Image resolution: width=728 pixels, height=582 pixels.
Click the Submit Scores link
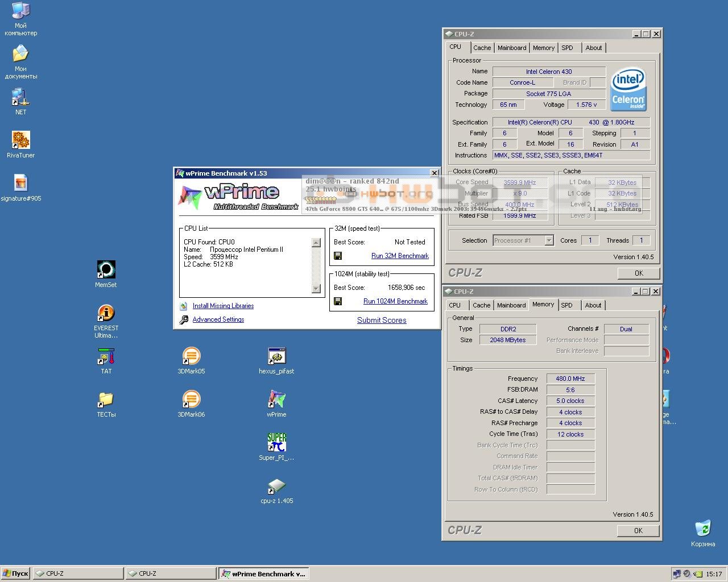382,321
